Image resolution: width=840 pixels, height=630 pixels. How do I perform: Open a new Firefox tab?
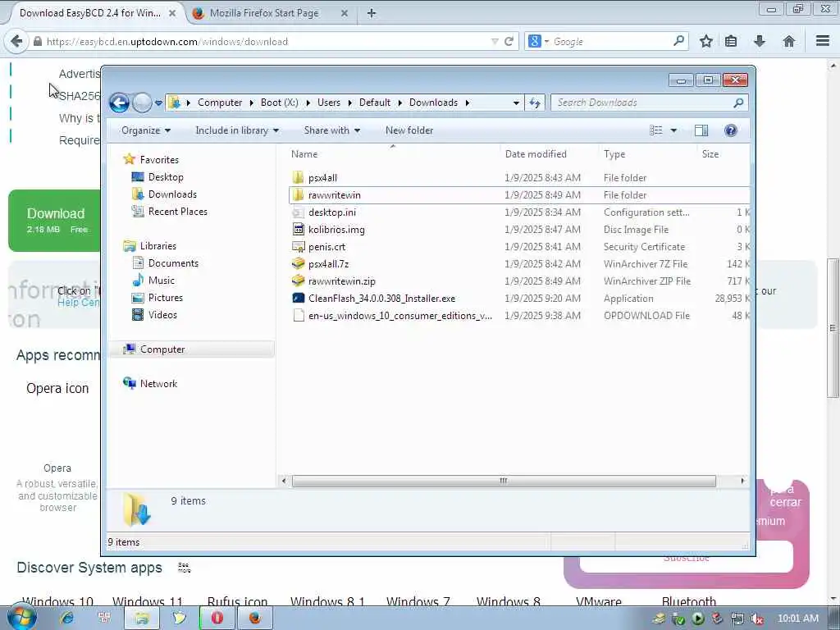[x=372, y=13]
